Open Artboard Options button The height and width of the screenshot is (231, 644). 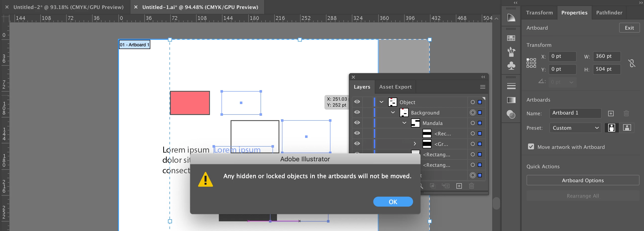(x=583, y=180)
